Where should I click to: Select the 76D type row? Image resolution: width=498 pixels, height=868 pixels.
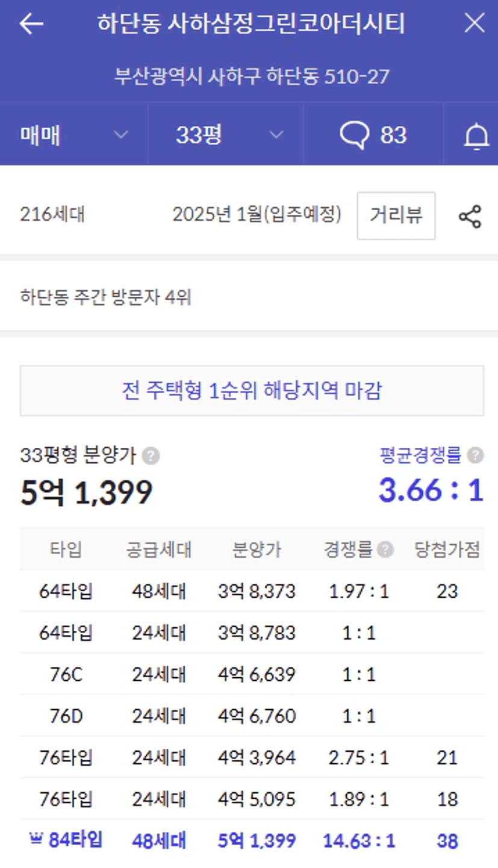252,716
